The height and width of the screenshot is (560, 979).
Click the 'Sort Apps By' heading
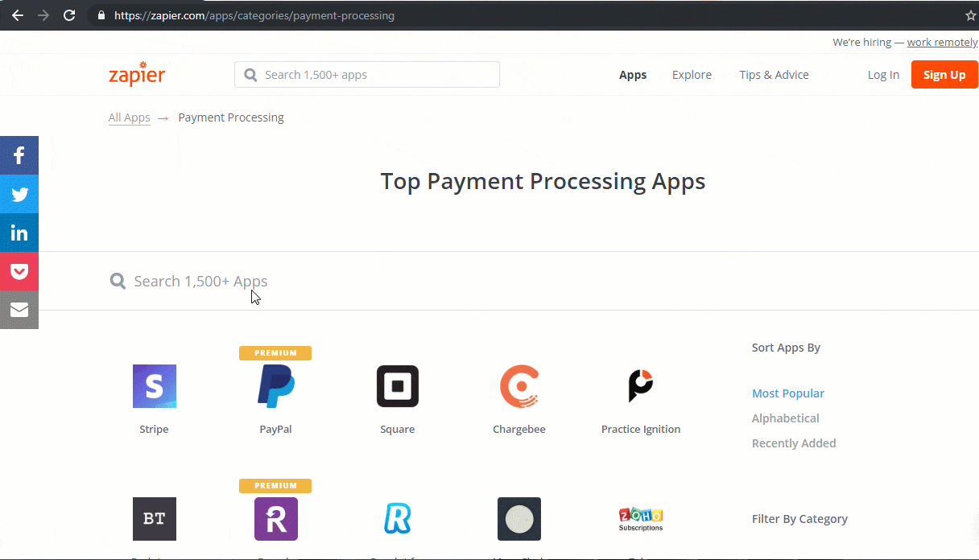[786, 348]
